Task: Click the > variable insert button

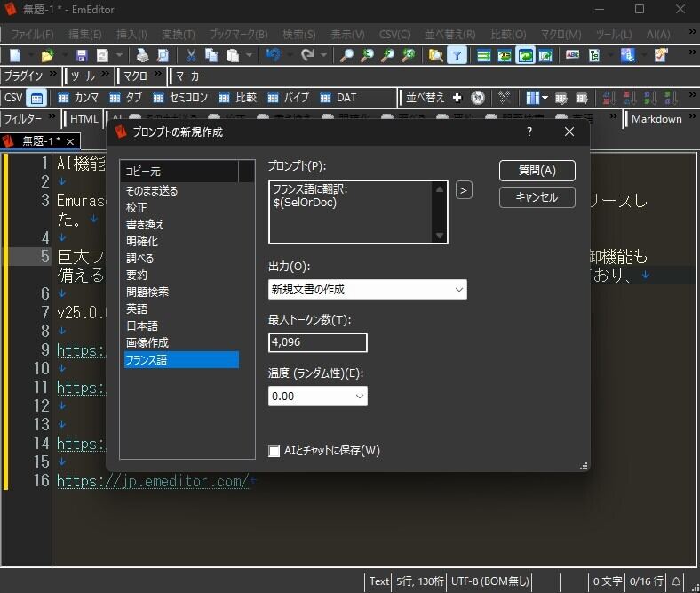Action: tap(464, 191)
